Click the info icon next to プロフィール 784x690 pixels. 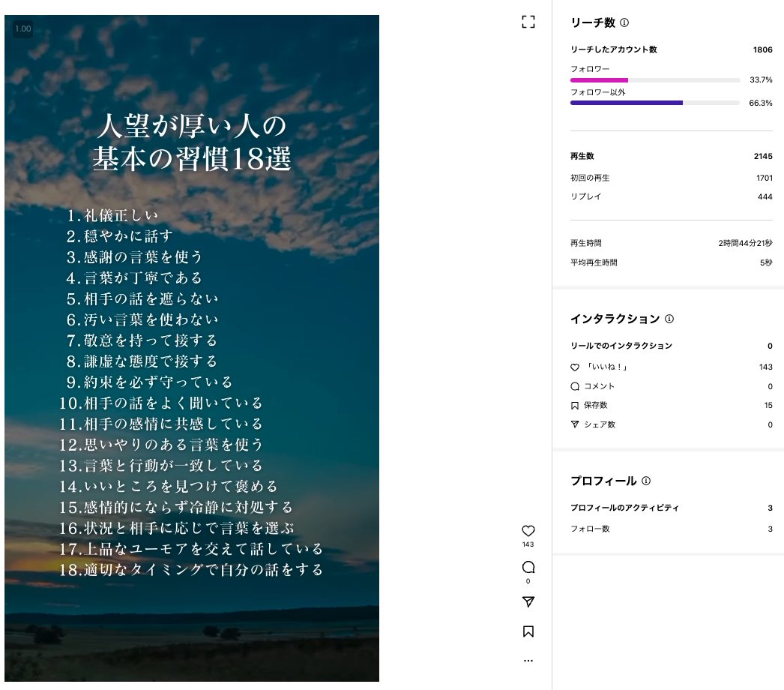[646, 481]
